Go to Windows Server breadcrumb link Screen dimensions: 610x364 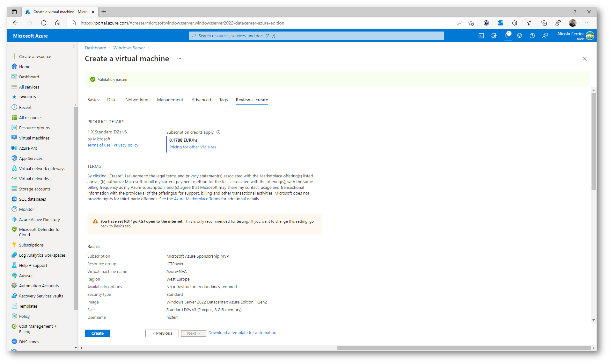[x=129, y=48]
